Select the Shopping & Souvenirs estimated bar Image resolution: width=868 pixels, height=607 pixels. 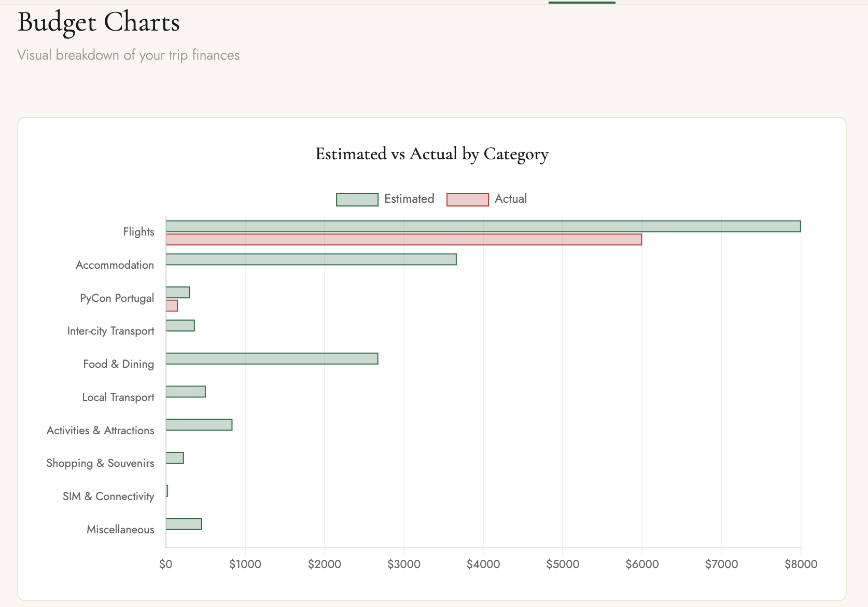click(175, 458)
